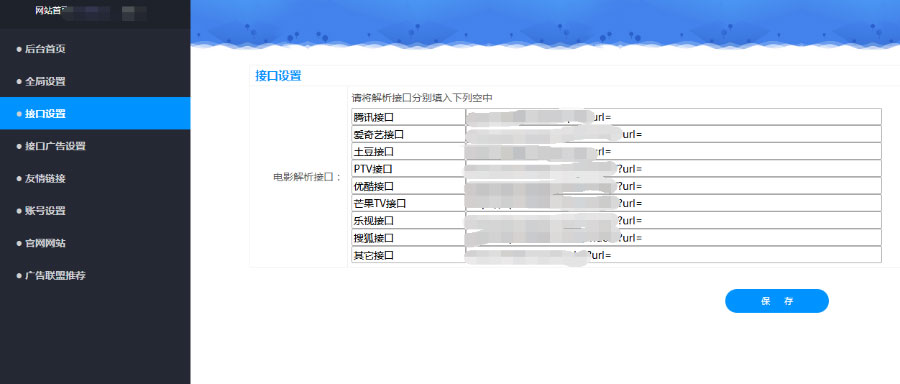Select the highlighted 接口设置 menu item
Screen dimensions: 900x384
95,114
